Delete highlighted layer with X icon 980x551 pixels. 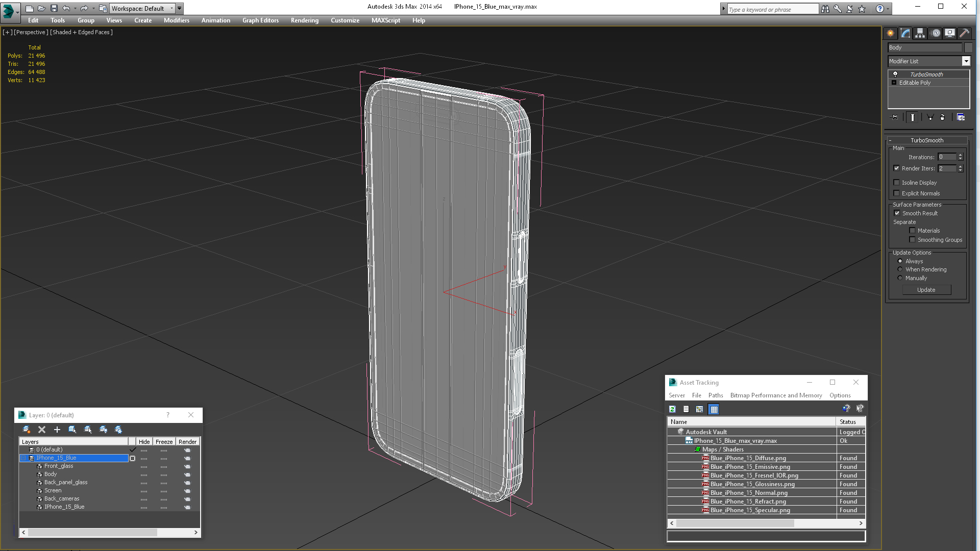(x=42, y=430)
